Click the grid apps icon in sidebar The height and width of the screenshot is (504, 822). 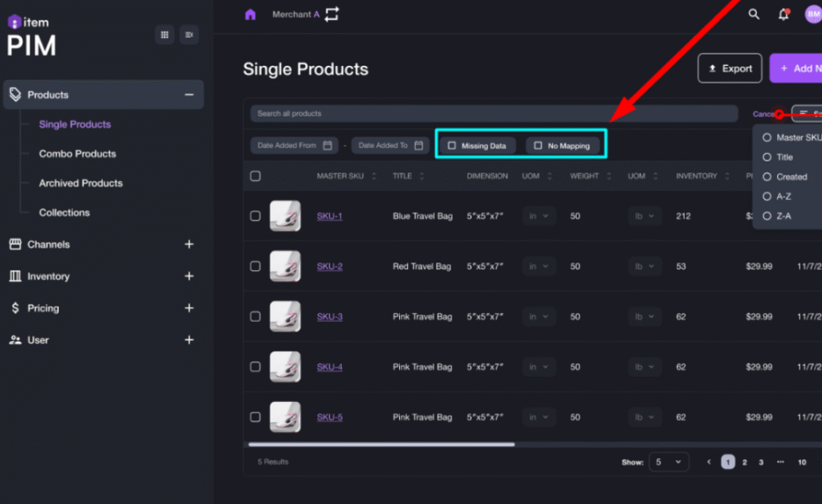[165, 35]
